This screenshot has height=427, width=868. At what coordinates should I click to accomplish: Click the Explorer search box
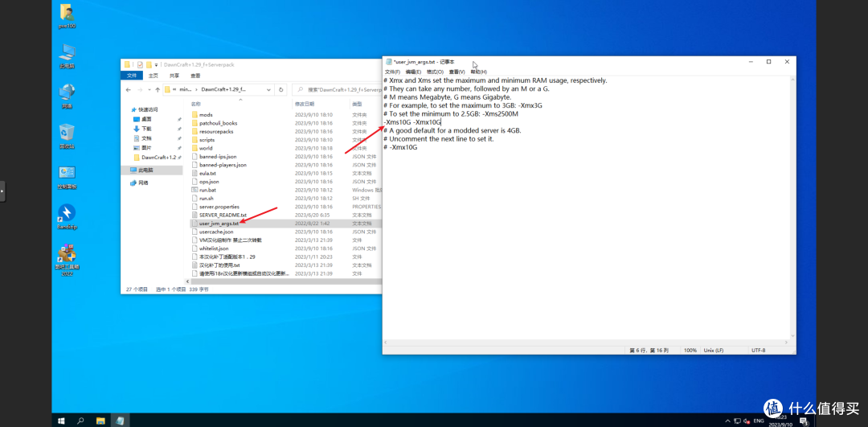(338, 89)
